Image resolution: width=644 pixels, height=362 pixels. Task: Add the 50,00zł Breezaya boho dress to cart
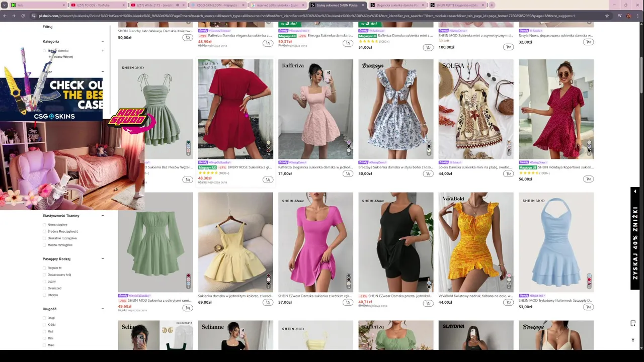click(x=428, y=174)
